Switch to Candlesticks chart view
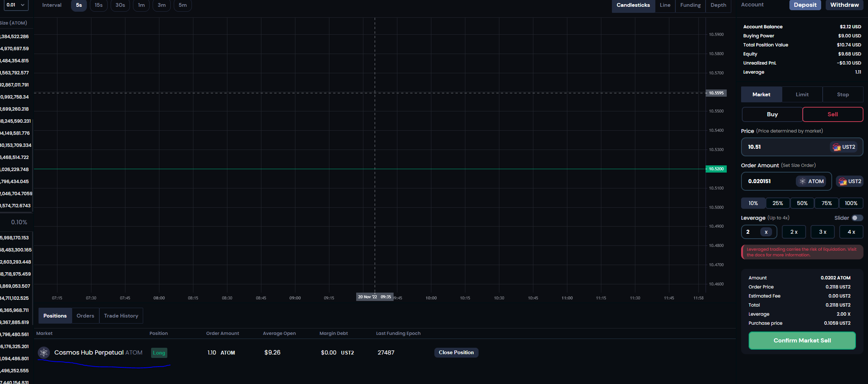Image resolution: width=868 pixels, height=384 pixels. pyautogui.click(x=633, y=5)
